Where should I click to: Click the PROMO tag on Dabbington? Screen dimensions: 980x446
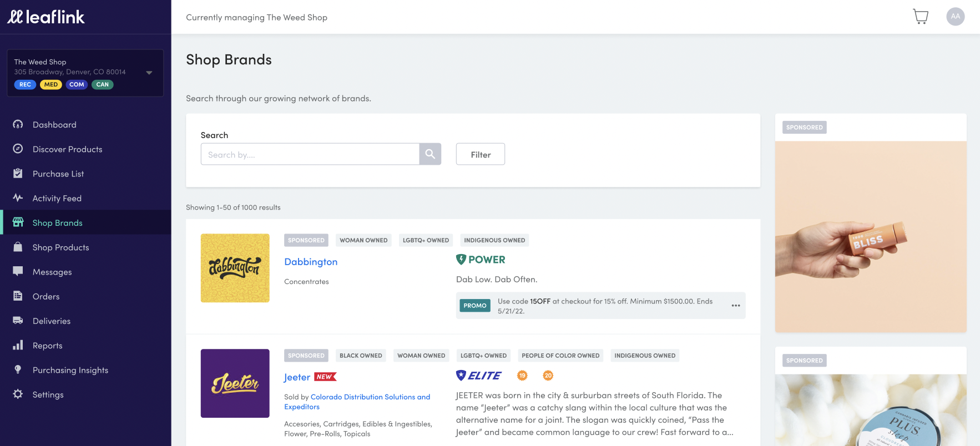point(475,305)
